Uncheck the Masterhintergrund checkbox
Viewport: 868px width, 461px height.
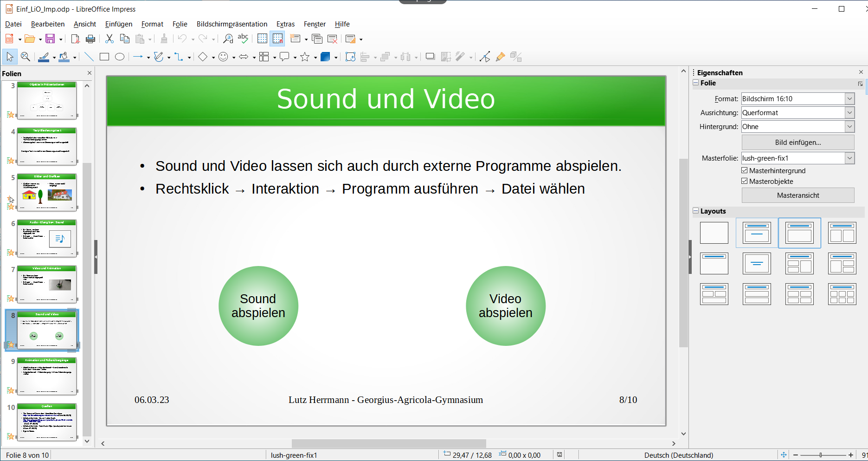pyautogui.click(x=745, y=171)
